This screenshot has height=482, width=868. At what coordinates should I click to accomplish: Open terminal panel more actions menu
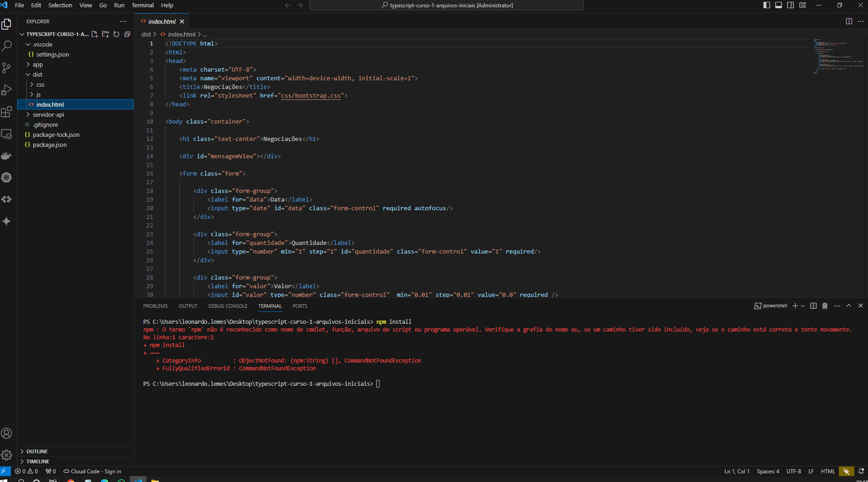[x=837, y=306]
